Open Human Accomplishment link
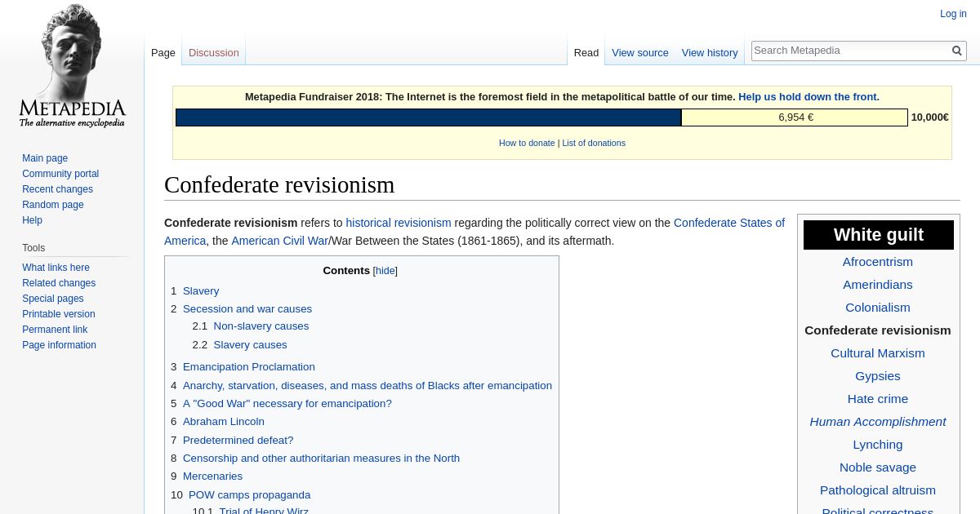The width and height of the screenshot is (980, 514). 878,422
